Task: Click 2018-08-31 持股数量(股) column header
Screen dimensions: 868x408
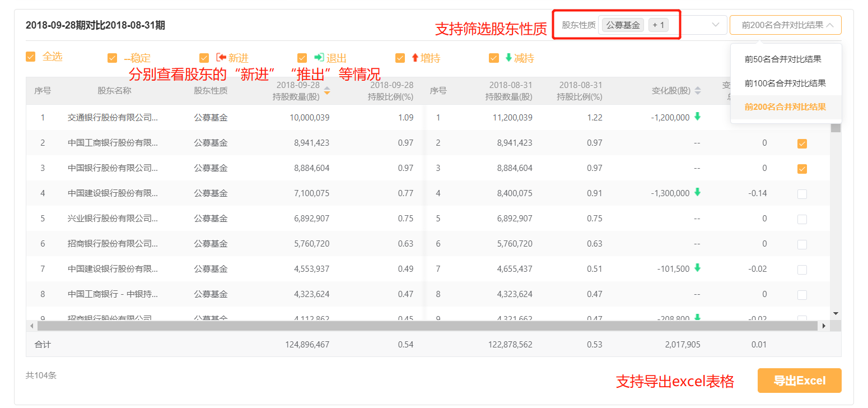Action: coord(509,91)
